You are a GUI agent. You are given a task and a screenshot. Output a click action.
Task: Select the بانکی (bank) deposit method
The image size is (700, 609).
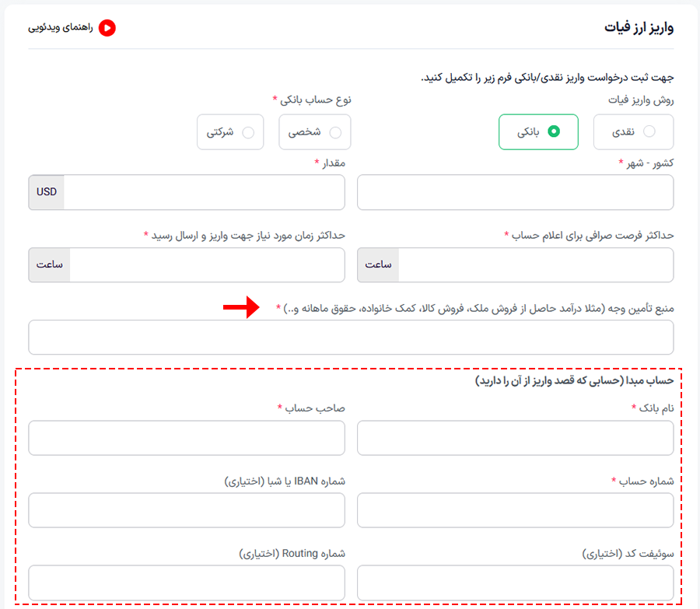tap(538, 131)
